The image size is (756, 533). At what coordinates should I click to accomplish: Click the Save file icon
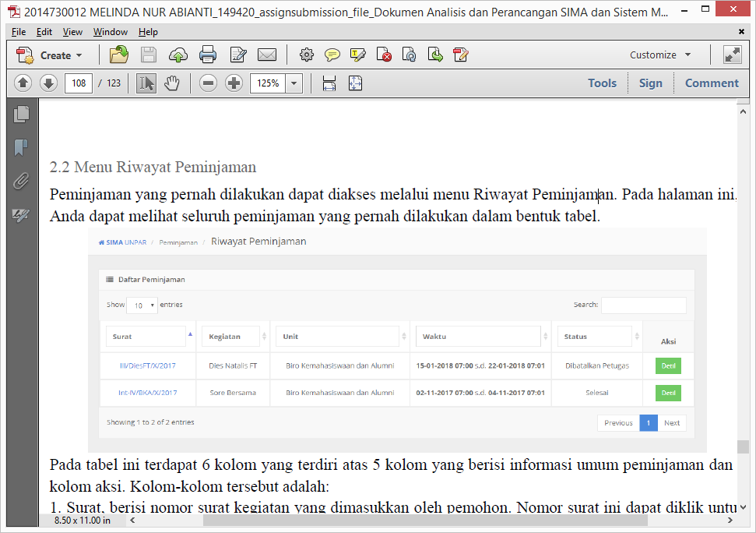point(149,55)
